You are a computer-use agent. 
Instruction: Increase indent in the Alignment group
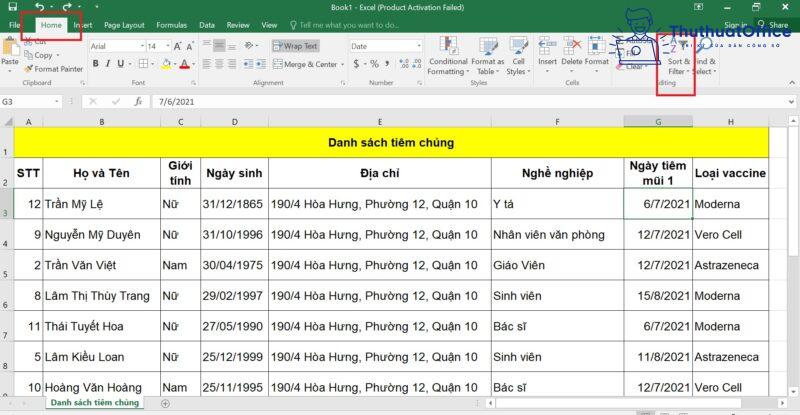click(x=261, y=64)
